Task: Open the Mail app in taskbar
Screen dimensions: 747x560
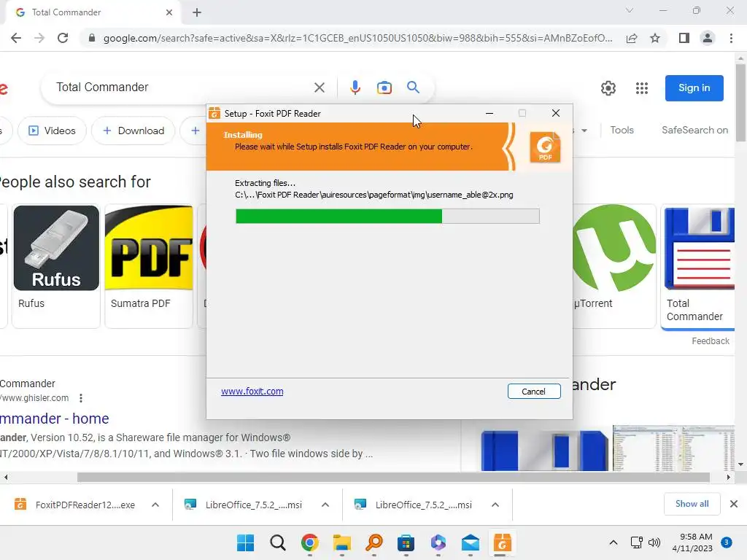Action: (471, 542)
